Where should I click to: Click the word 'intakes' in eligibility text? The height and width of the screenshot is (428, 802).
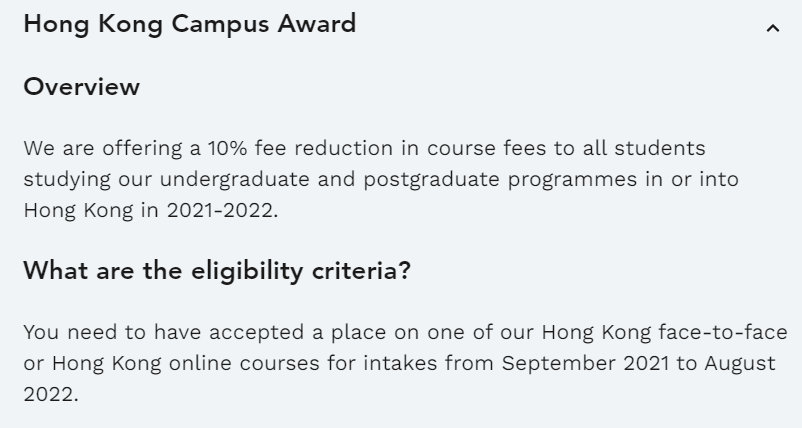click(x=411, y=361)
